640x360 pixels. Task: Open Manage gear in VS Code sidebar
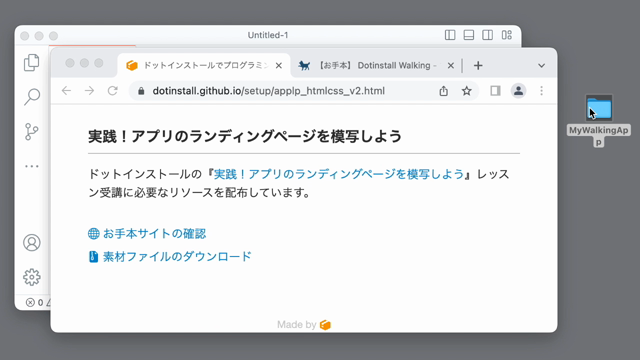pos(31,277)
